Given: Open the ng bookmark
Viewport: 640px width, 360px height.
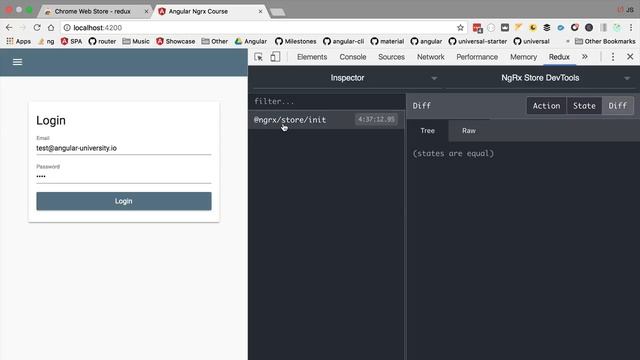Looking at the screenshot, I should click(x=46, y=41).
